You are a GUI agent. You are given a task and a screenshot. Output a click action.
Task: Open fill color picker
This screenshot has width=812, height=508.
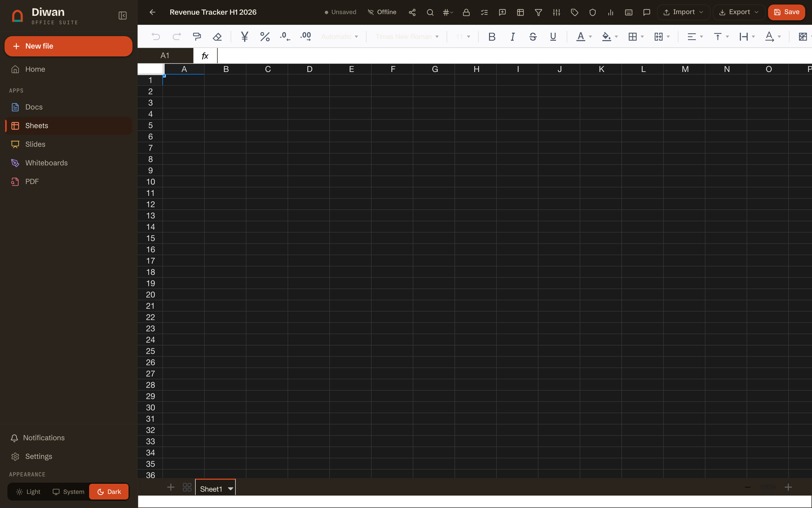click(606, 37)
